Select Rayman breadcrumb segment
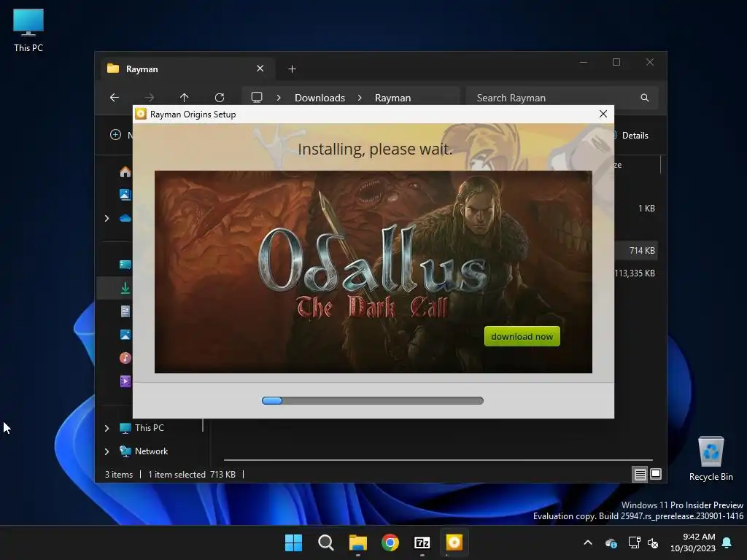The width and height of the screenshot is (747, 560). pos(392,98)
